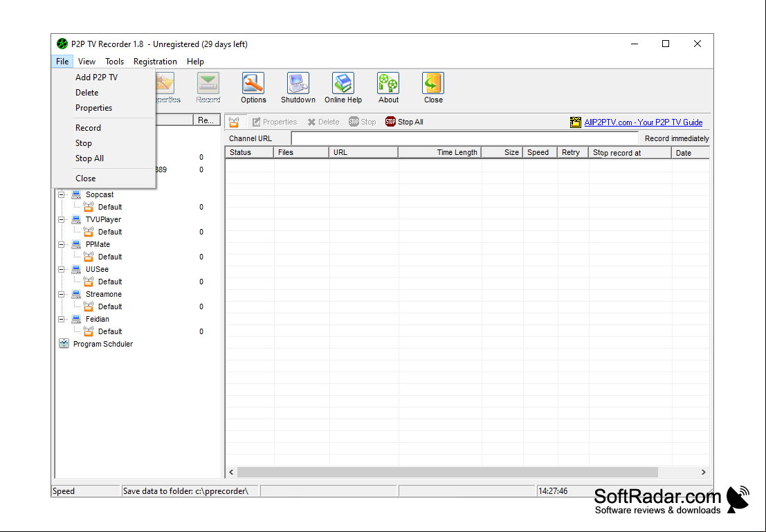Click the File menu header
Viewport: 766px width, 532px height.
(62, 62)
